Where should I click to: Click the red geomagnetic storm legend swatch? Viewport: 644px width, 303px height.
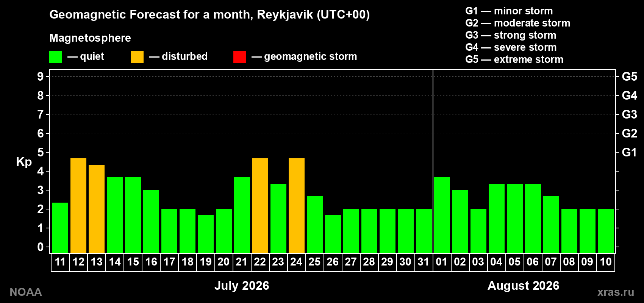point(239,57)
